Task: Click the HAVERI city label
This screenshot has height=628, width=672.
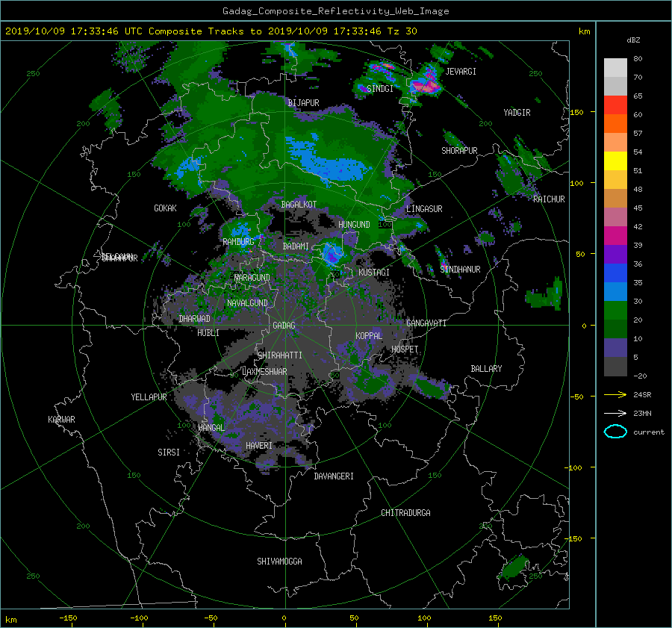Action: 259,446
